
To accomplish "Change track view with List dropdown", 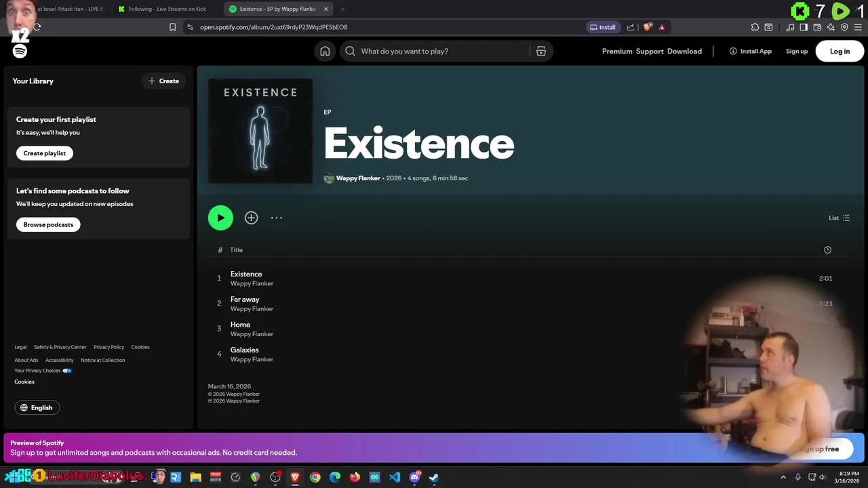I will pyautogui.click(x=839, y=218).
